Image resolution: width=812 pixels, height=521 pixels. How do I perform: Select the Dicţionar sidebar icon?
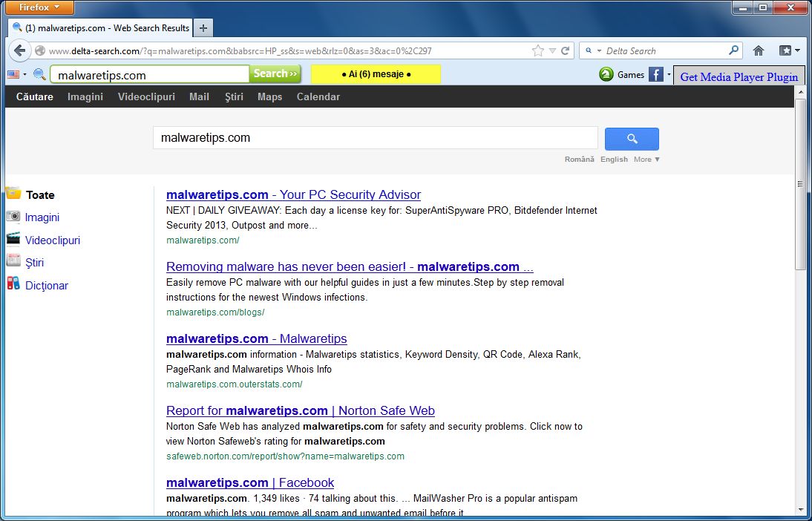(13, 285)
